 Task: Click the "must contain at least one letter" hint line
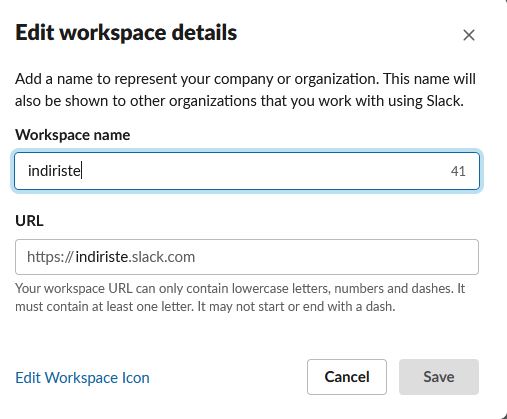coord(205,306)
